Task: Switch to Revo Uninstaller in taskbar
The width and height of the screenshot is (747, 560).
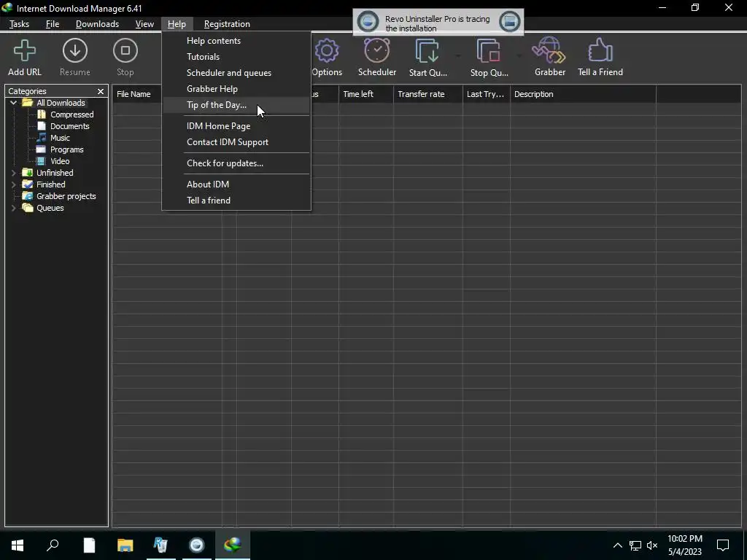Action: (160, 545)
